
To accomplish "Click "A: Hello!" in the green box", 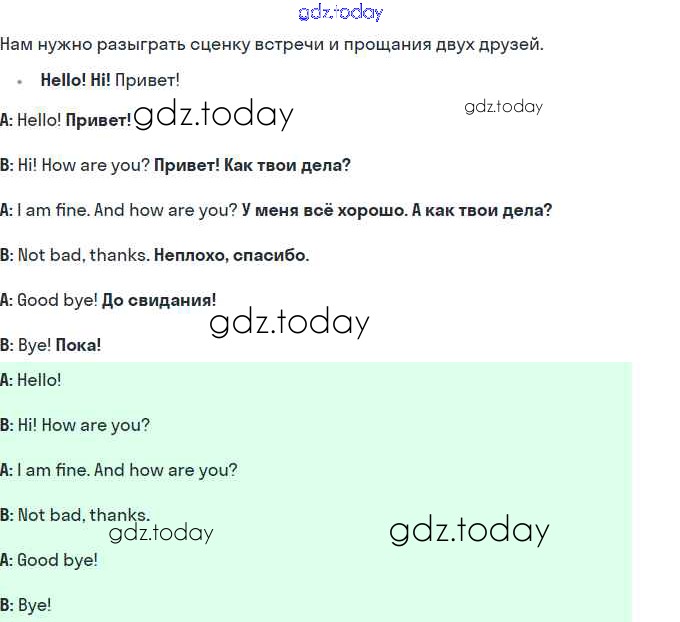I will coord(31,380).
